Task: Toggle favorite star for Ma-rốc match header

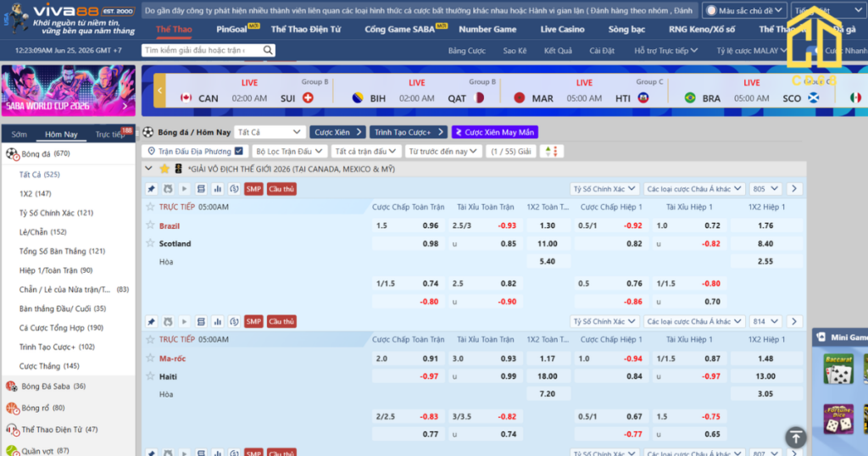Action: coord(150,339)
